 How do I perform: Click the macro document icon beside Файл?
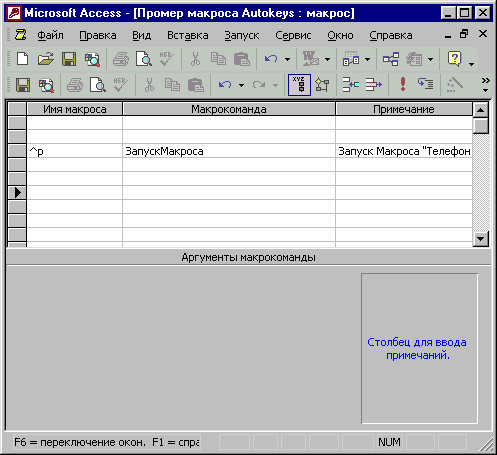tap(20, 35)
